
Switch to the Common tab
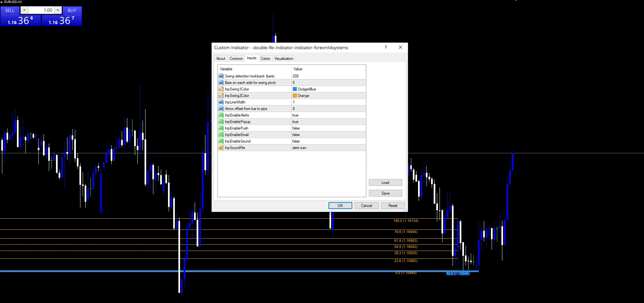click(236, 59)
